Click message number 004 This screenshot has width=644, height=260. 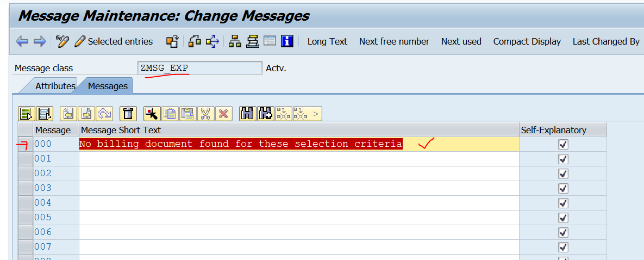[43, 203]
